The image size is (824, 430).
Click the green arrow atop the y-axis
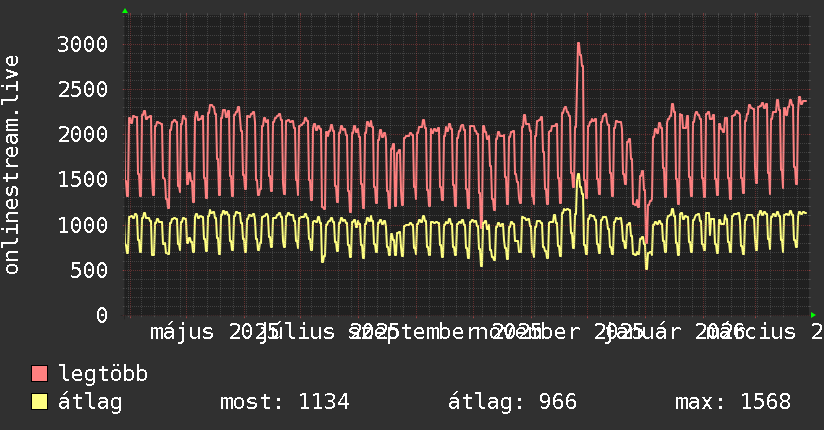(x=125, y=11)
